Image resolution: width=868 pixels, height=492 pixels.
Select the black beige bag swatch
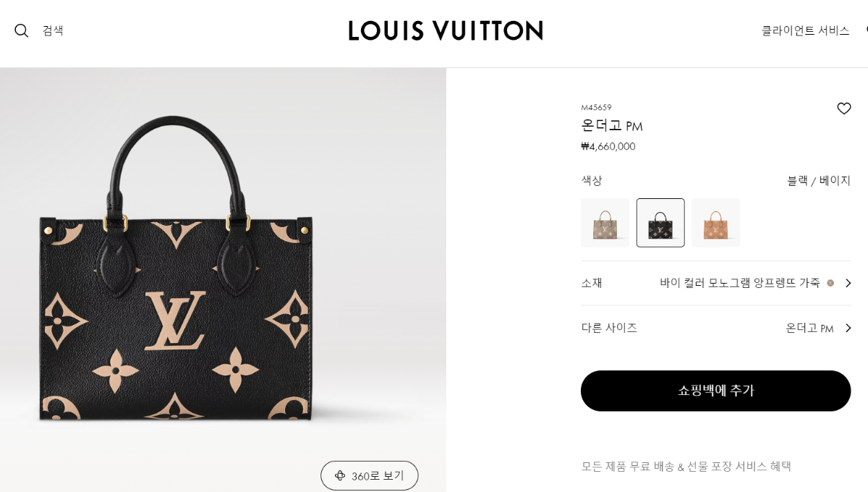[660, 223]
